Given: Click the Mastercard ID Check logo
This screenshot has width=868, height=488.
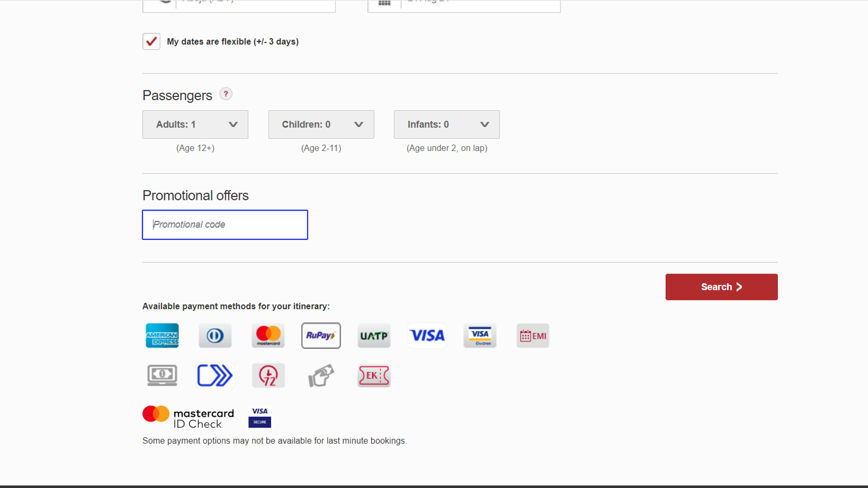Looking at the screenshot, I should tap(188, 417).
